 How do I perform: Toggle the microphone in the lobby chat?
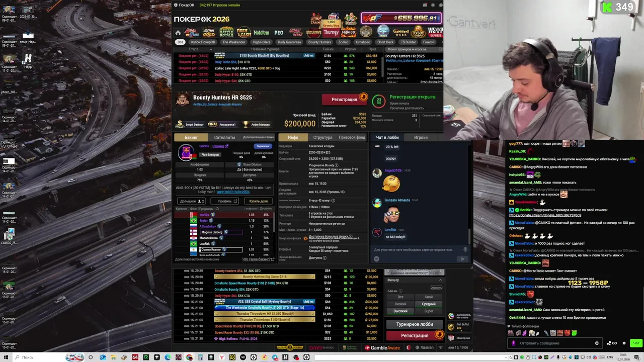465,249
